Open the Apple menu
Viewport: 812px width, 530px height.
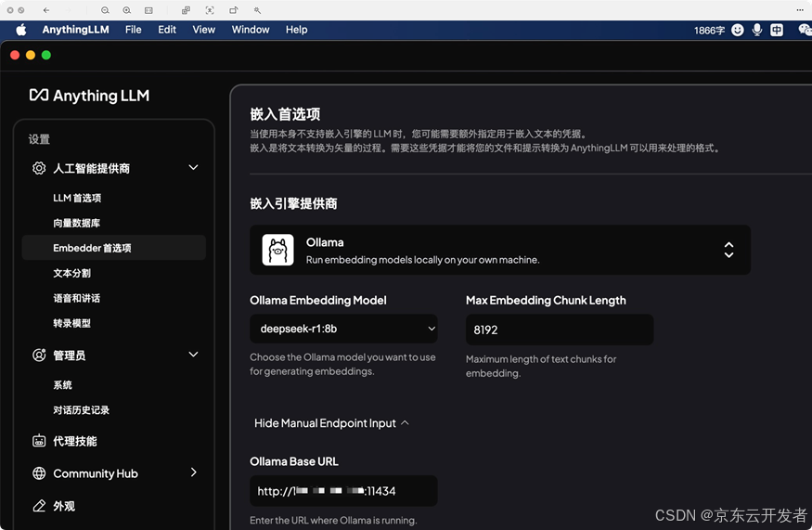pos(21,30)
